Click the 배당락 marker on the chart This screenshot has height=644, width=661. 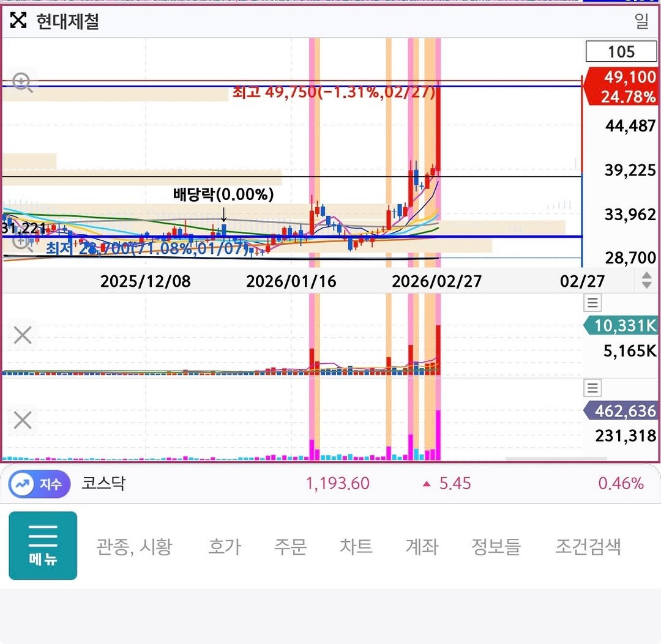click(x=223, y=196)
